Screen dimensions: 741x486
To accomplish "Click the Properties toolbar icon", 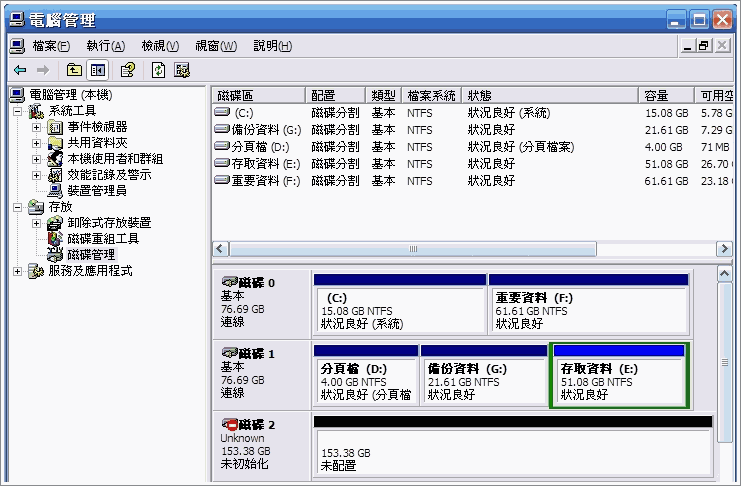I will (128, 70).
